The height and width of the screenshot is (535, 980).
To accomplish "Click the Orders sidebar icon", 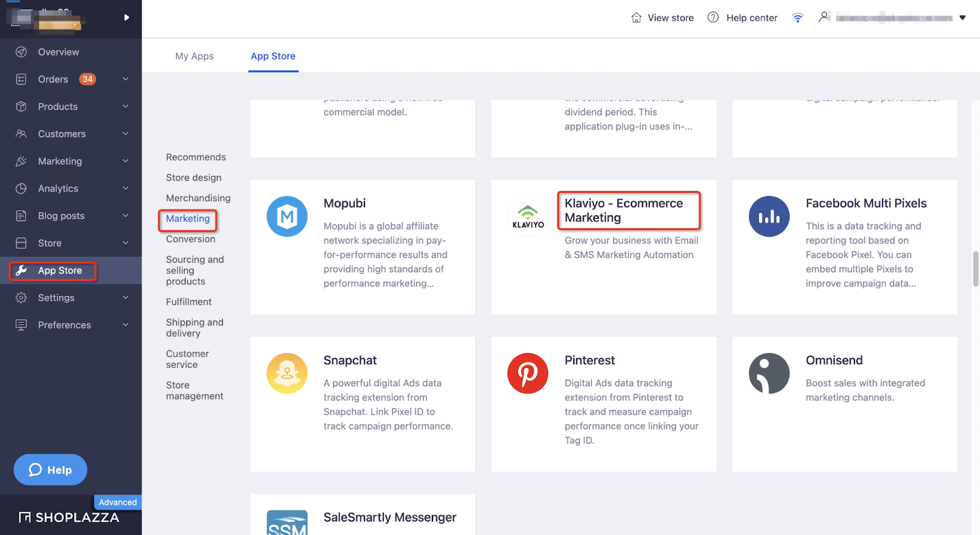I will click(21, 79).
